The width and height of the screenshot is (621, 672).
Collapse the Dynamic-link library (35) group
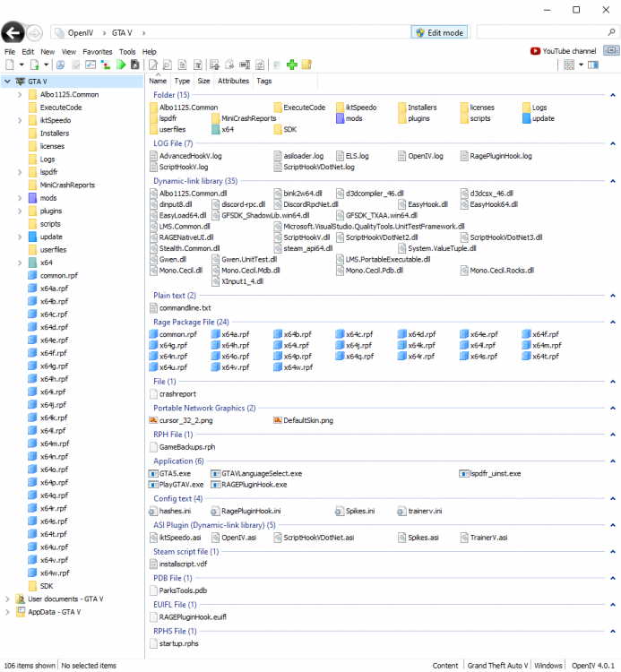tap(613, 181)
